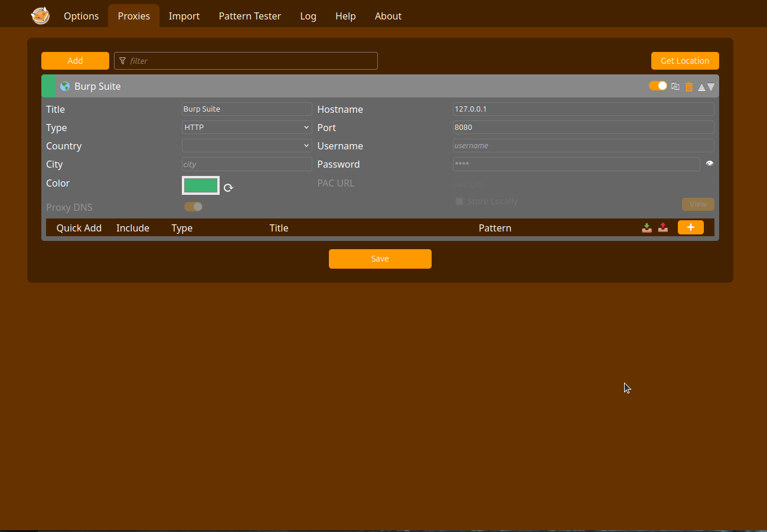Click the Pattern column header
The width and height of the screenshot is (767, 532).
pyautogui.click(x=495, y=228)
